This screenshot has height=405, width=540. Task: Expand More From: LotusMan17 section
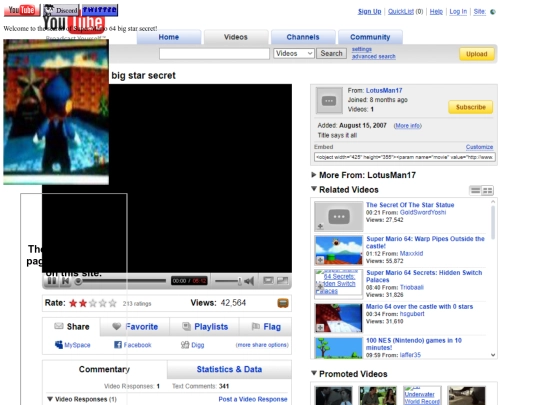tap(313, 175)
